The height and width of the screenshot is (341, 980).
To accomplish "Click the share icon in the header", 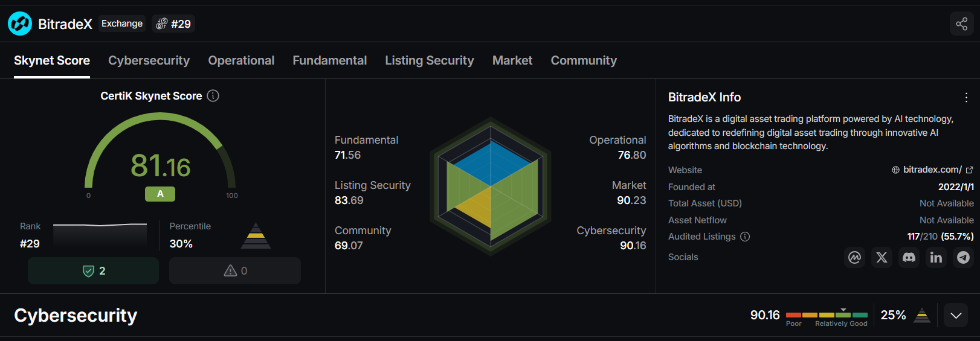I will (961, 24).
